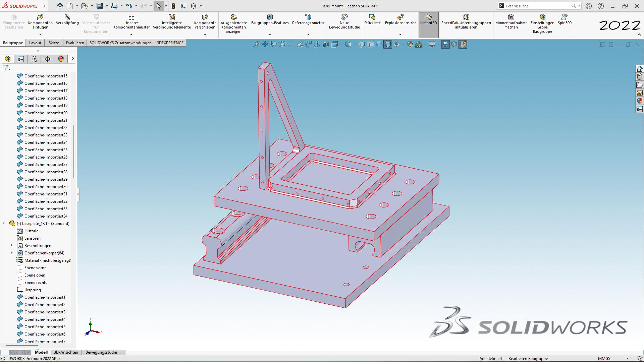Open the 3DEXPERIENCE tab
Viewport: 644px width, 362px height.
(170, 43)
